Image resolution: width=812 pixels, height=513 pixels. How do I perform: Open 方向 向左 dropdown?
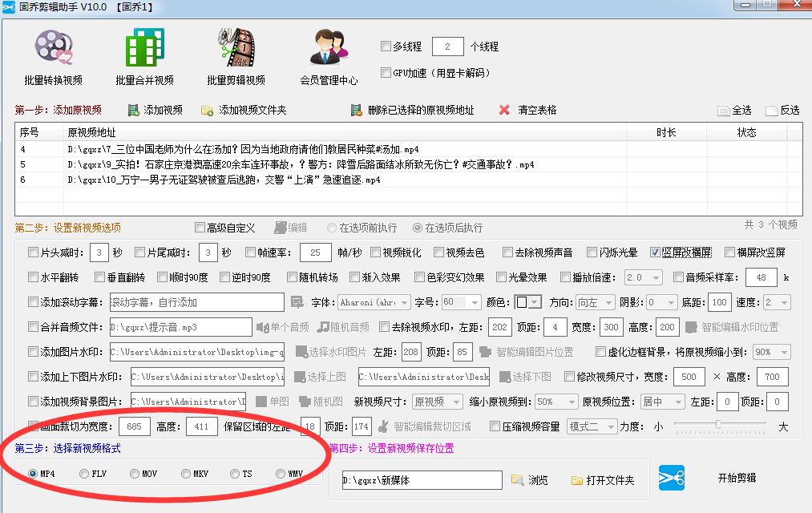596,302
